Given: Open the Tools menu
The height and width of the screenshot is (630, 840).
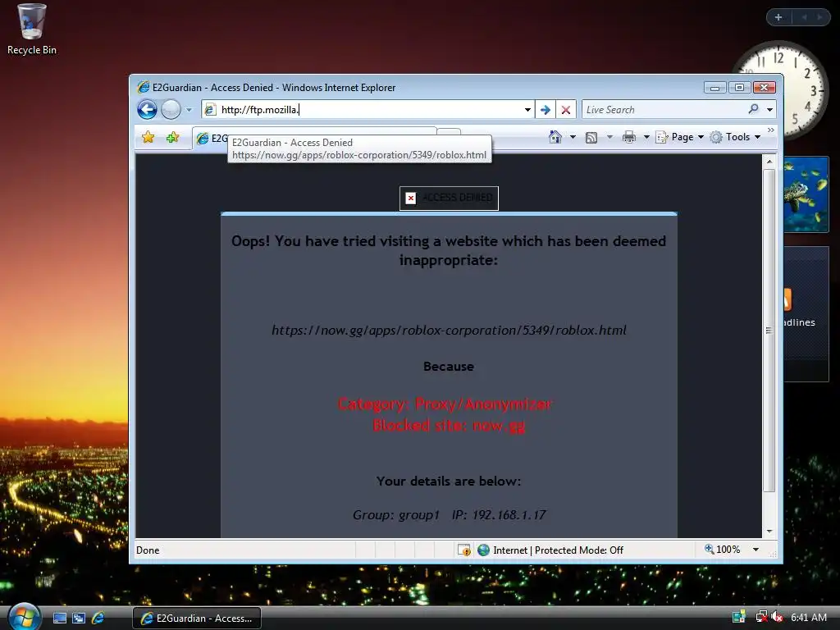Looking at the screenshot, I should pyautogui.click(x=736, y=137).
